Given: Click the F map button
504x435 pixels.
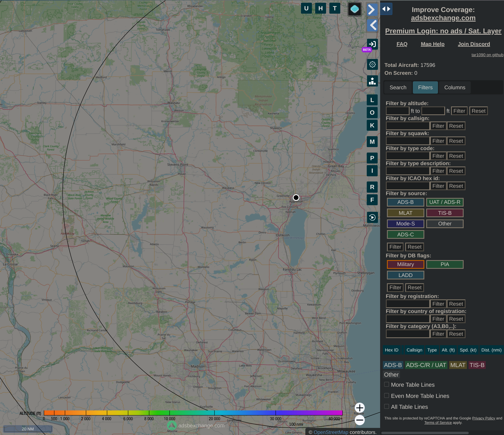Looking at the screenshot, I should click(x=372, y=200).
